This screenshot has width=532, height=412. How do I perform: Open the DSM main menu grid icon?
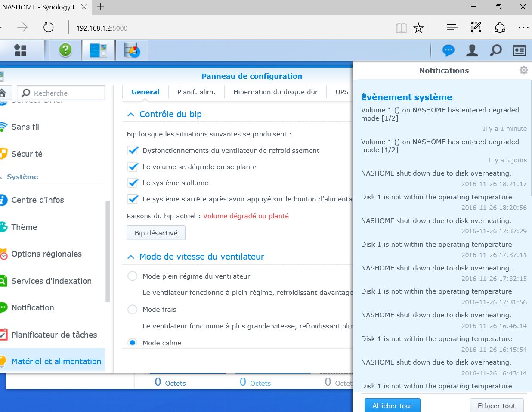tap(20, 50)
